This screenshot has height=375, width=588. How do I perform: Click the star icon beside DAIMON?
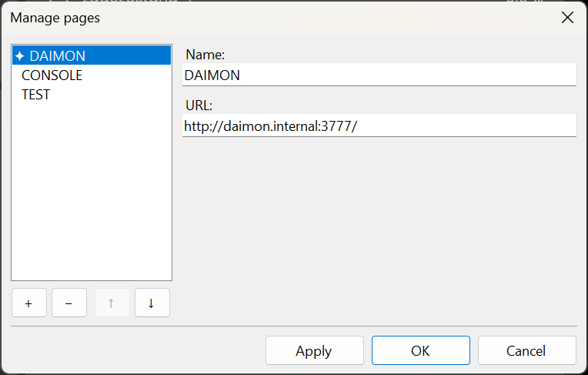[20, 56]
